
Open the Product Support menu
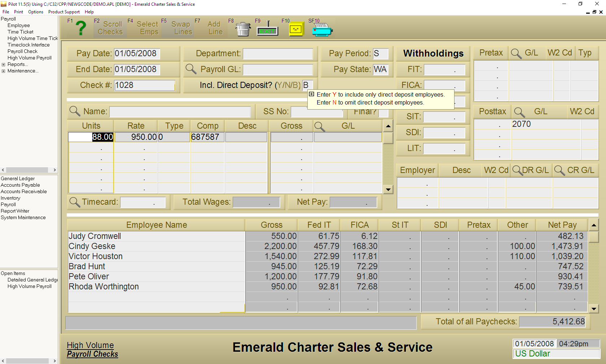[x=64, y=12]
